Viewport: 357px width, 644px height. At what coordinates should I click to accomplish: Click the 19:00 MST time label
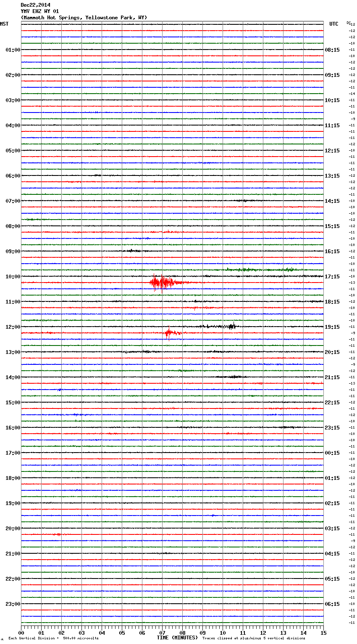point(13,503)
